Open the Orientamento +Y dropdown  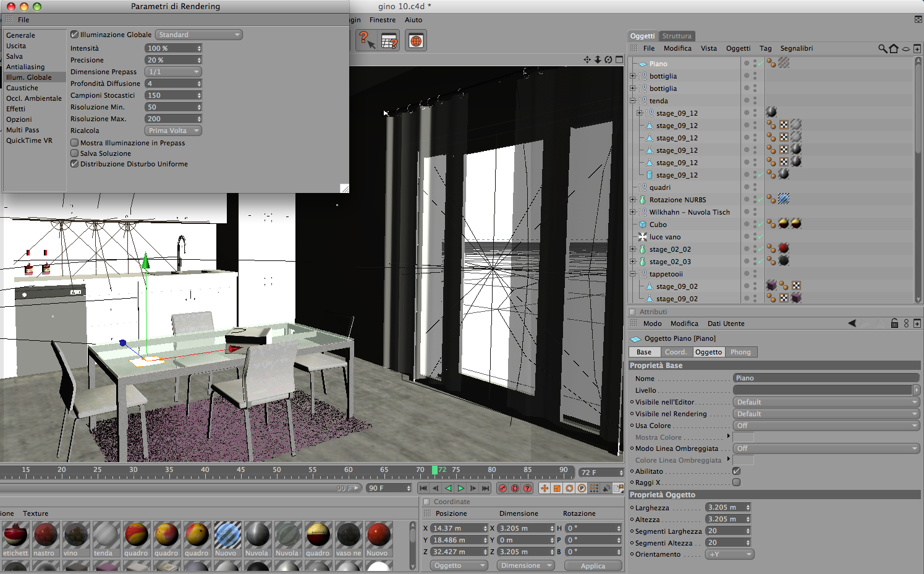click(730, 554)
